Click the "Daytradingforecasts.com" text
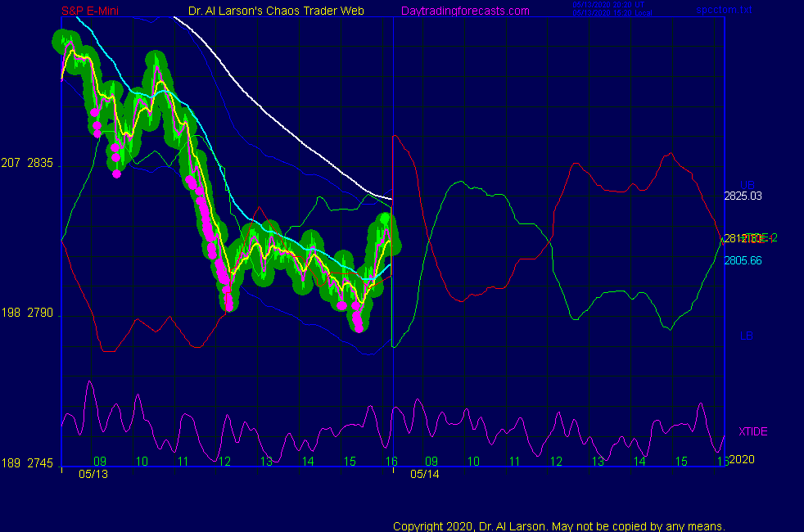Screen dimensions: 804x532 tap(465, 11)
